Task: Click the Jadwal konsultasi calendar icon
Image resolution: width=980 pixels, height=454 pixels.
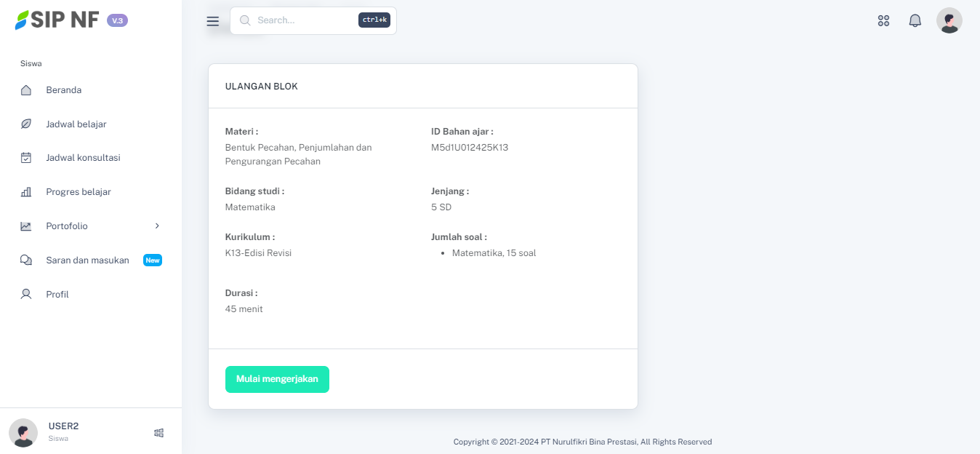Action: pyautogui.click(x=26, y=158)
